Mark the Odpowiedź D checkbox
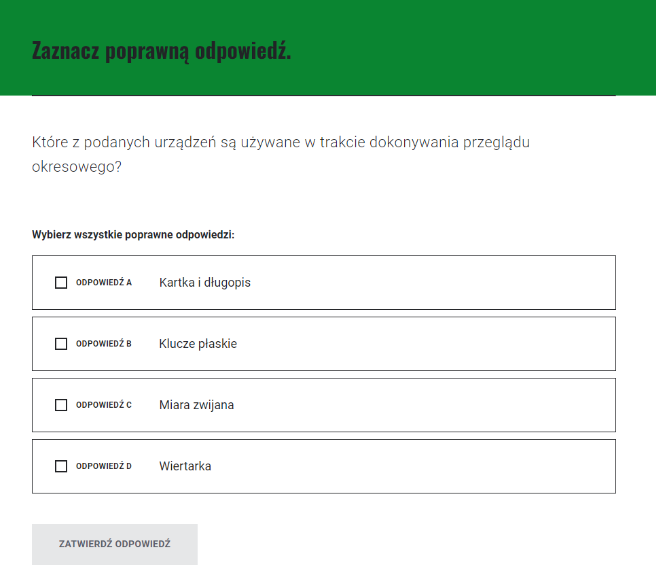 point(61,466)
